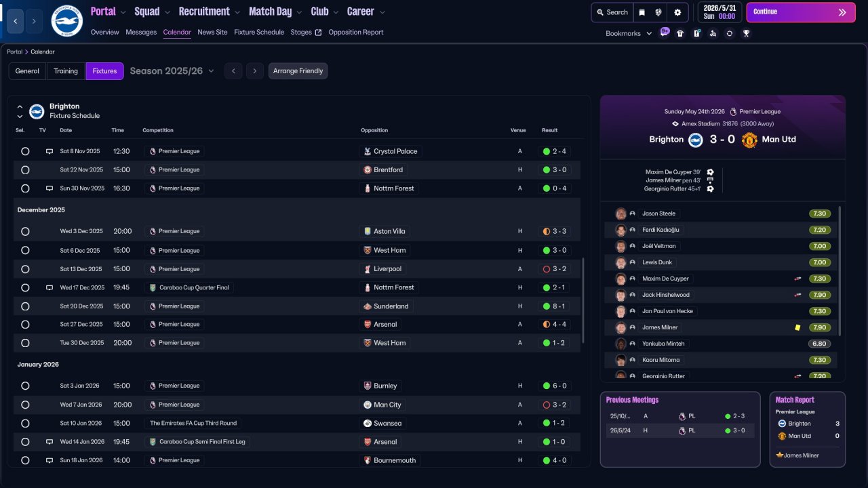Click the Arrange Friendly button
The height and width of the screenshot is (488, 868).
pos(298,71)
